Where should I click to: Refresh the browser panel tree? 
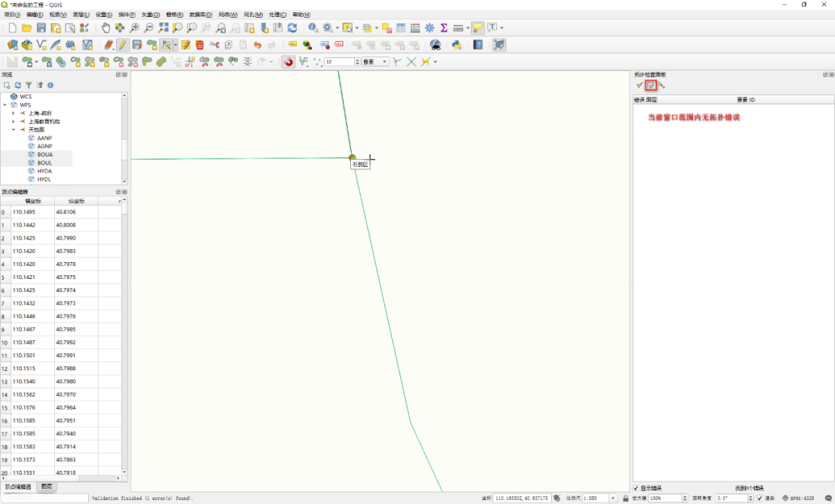pos(17,85)
